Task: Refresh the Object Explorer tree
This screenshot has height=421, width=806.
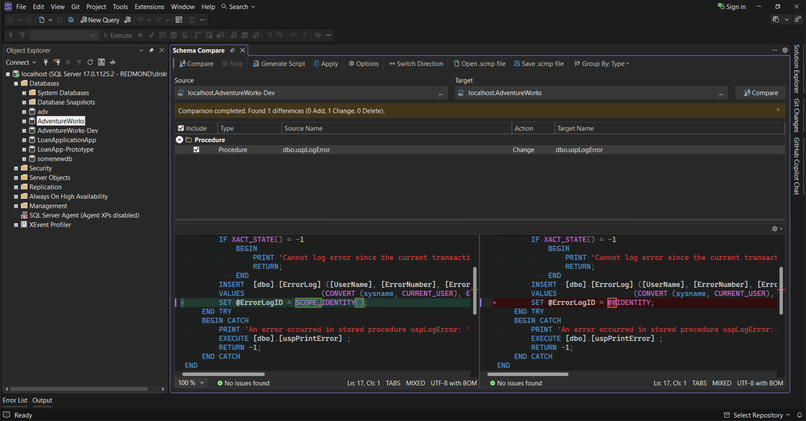Action: [x=90, y=62]
